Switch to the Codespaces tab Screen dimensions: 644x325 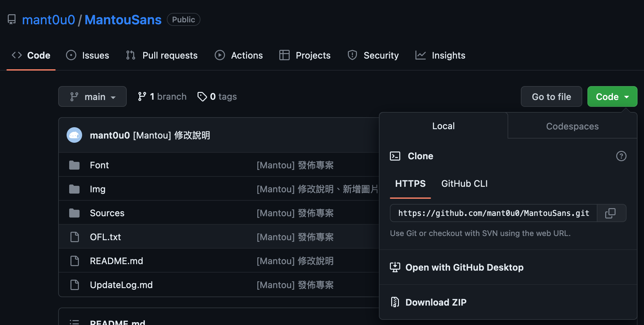pos(572,126)
